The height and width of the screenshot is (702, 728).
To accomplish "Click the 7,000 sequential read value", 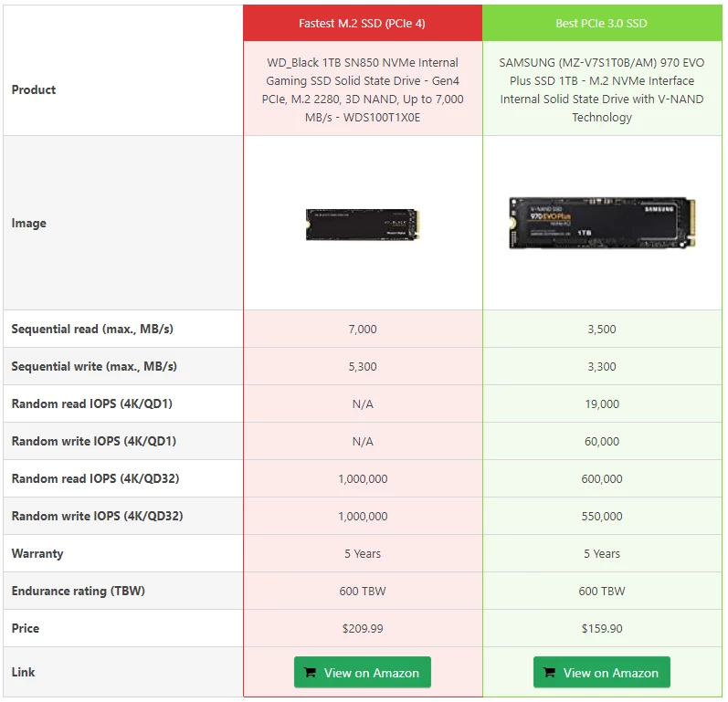I will 363,329.
